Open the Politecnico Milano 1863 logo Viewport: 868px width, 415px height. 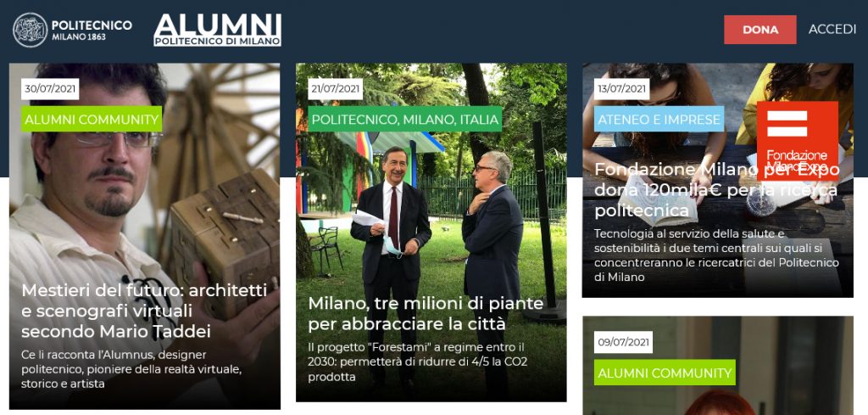coord(73,30)
